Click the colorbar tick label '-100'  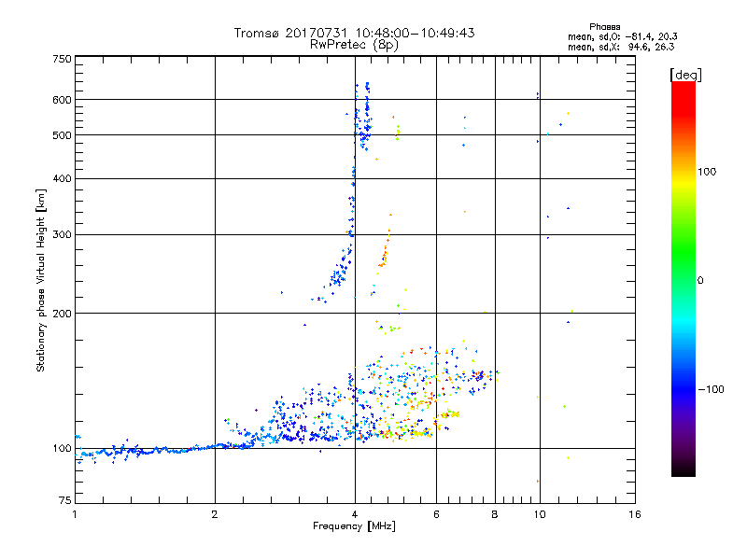click(711, 389)
